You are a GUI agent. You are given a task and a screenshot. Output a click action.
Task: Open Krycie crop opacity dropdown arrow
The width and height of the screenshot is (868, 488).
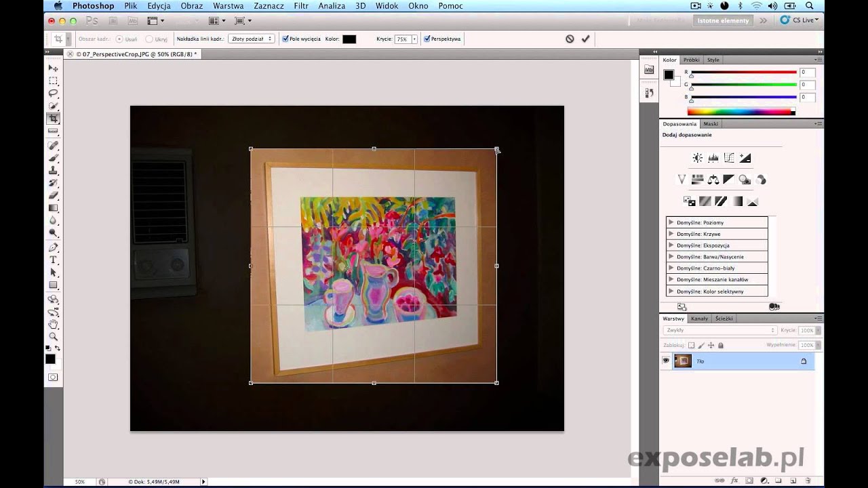click(x=414, y=39)
